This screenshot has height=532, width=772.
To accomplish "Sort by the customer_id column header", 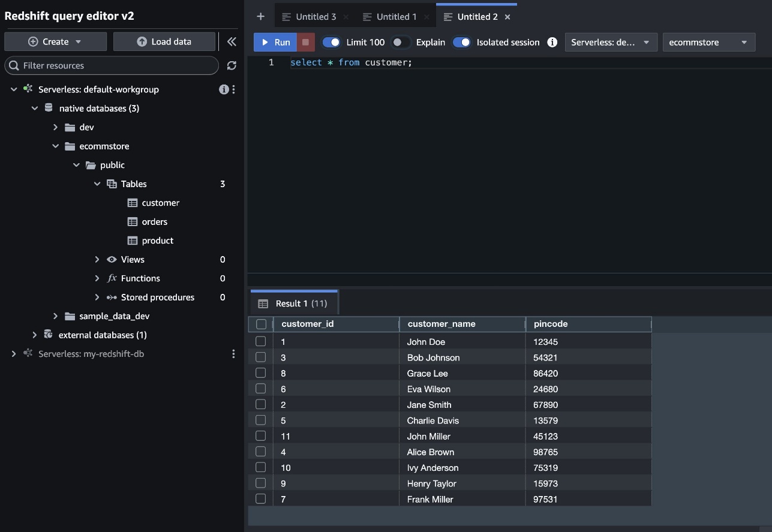I will click(336, 324).
